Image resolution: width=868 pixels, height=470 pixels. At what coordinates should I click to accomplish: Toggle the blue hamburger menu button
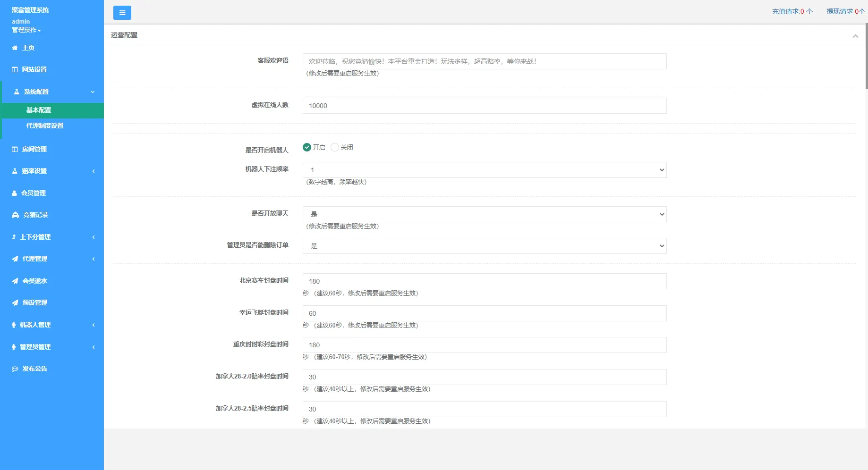(122, 12)
